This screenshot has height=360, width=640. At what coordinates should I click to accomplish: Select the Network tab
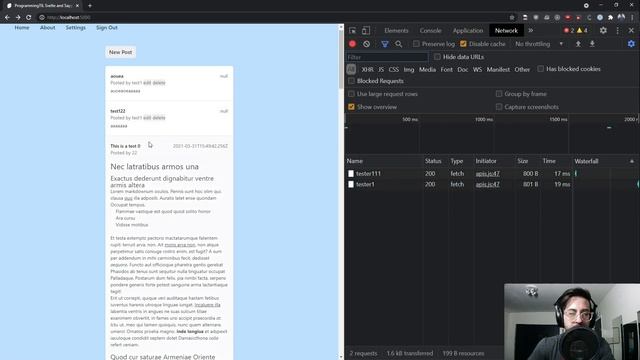point(506,31)
